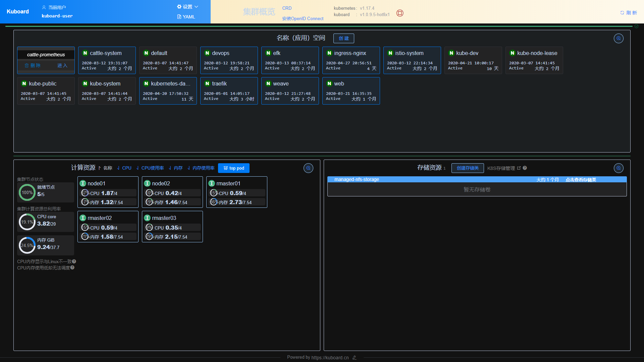Click the 内存 GiB usage gauge
This screenshot has height=362, width=644.
[27, 245]
